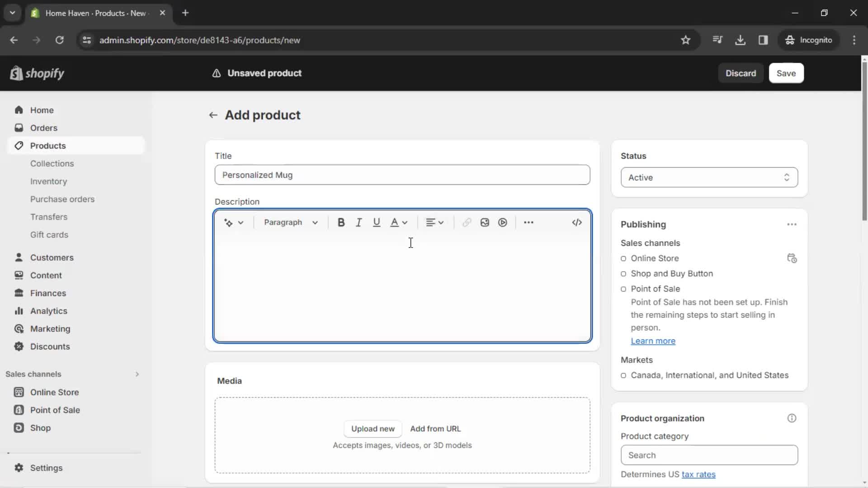Image resolution: width=868 pixels, height=488 pixels.
Task: Toggle Shop and Buy Button channel
Action: [x=623, y=273]
